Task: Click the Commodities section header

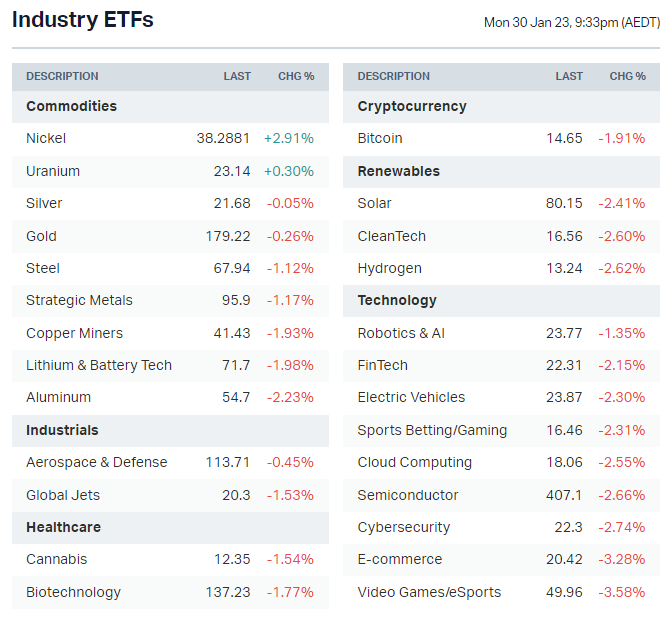Action: click(71, 106)
